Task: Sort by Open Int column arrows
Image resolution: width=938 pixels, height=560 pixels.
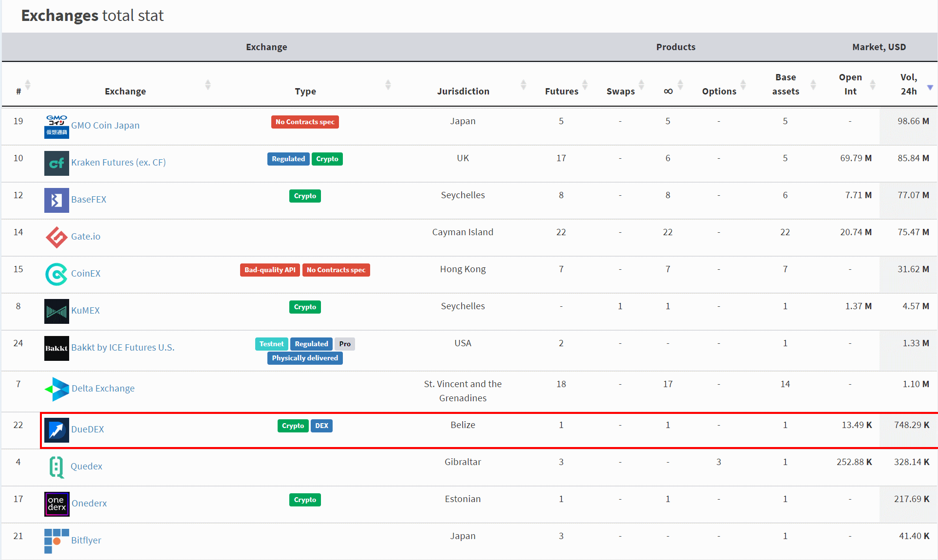Action: click(873, 85)
